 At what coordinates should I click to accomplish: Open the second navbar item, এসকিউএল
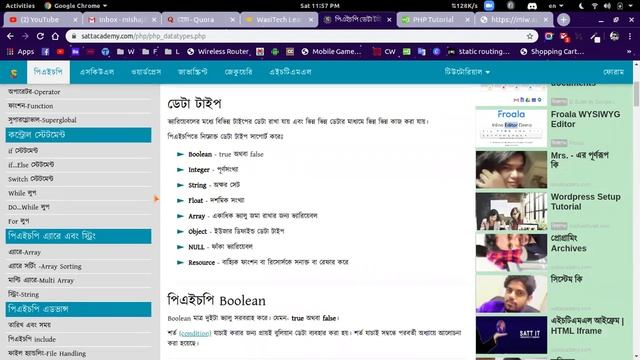[x=97, y=72]
